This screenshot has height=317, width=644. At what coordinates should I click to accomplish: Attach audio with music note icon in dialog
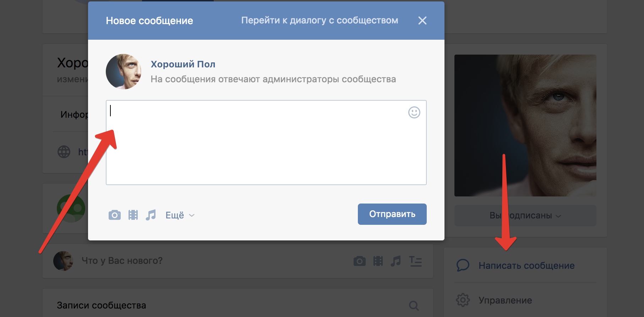[151, 215]
